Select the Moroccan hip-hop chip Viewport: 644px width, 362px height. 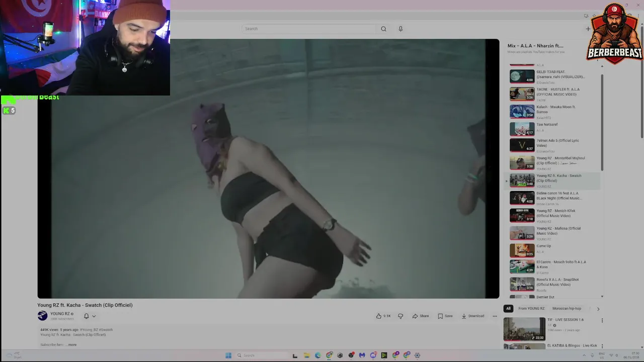pyautogui.click(x=567, y=309)
